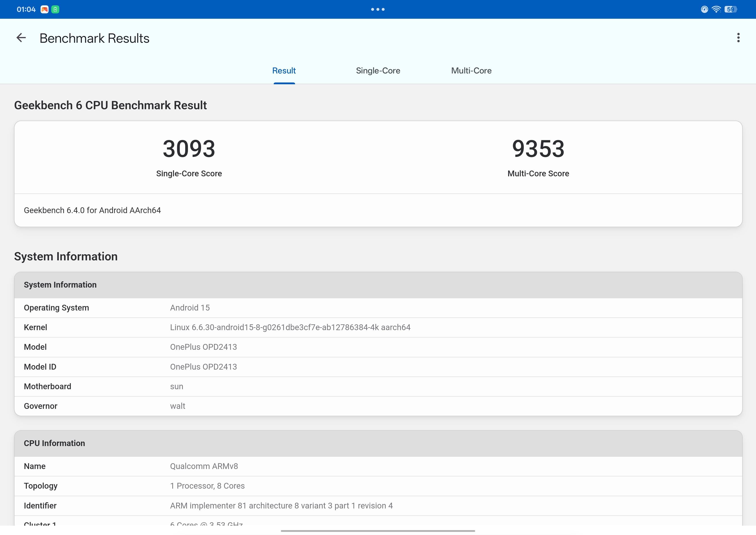
Task: Tap the green battery notification icon
Action: [x=55, y=9]
